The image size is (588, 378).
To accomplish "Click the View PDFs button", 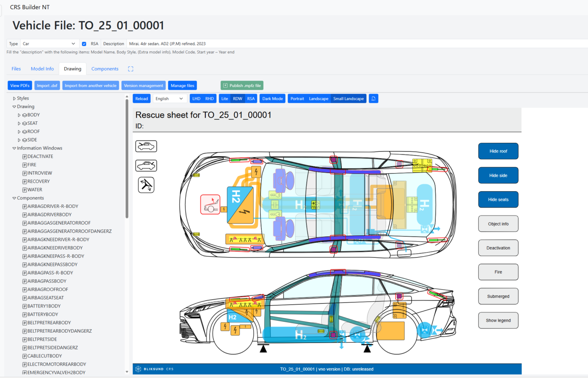I will 20,86.
